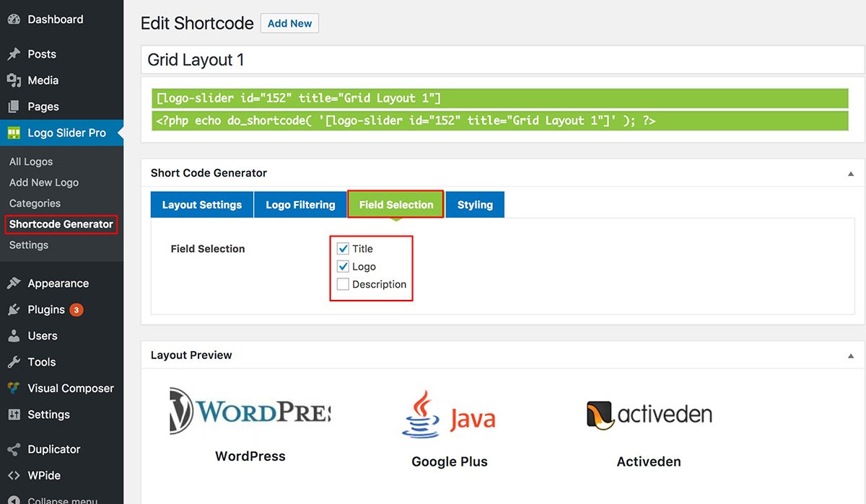Uncheck the Logo field checkbox

click(x=343, y=267)
